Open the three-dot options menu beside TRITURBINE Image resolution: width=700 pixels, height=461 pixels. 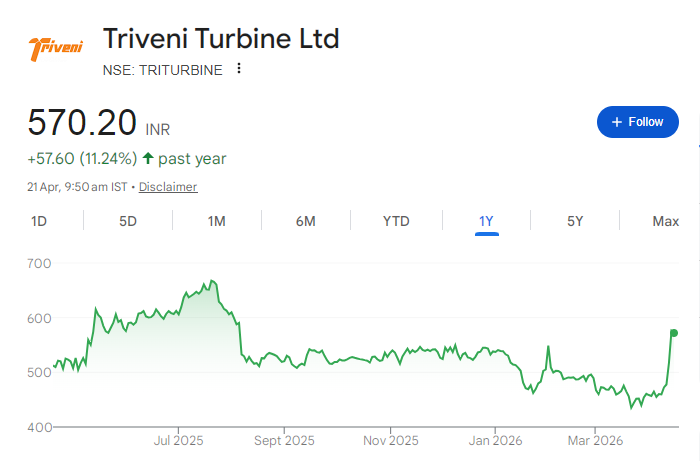pos(239,68)
